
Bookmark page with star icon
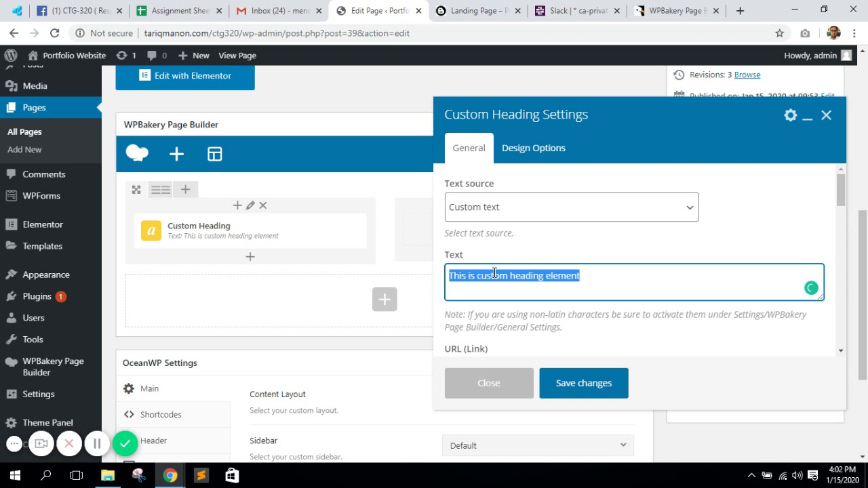click(x=780, y=33)
